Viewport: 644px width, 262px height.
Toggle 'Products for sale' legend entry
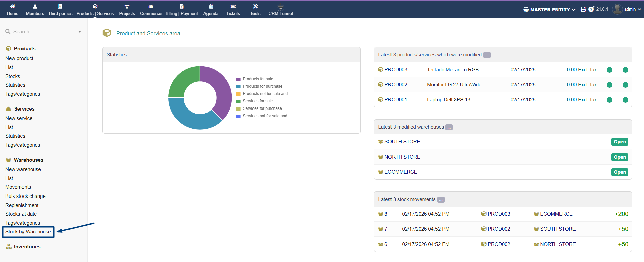[x=258, y=79]
